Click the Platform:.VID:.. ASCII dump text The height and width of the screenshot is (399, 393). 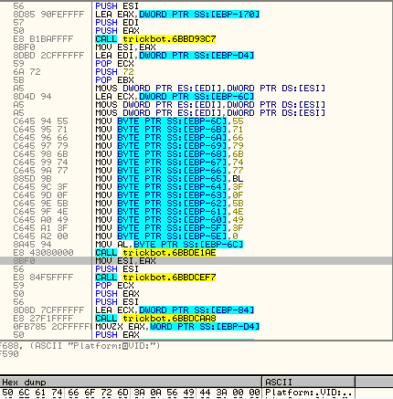click(309, 393)
